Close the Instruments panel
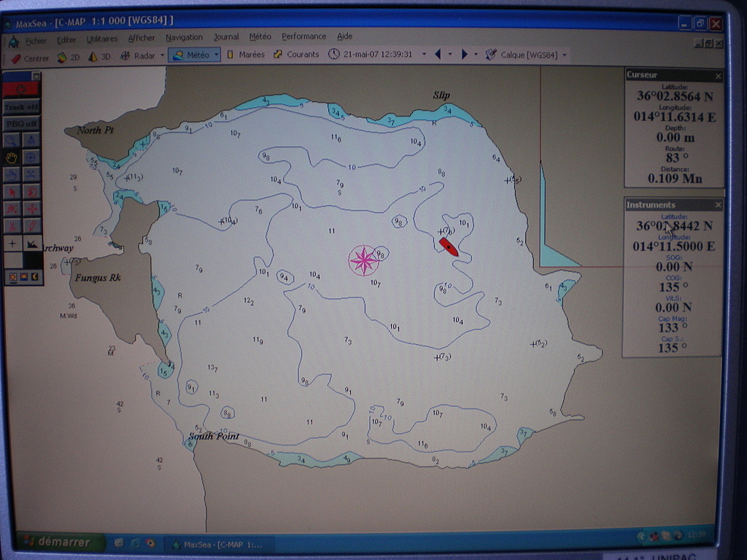The height and width of the screenshot is (560, 747). [718, 205]
